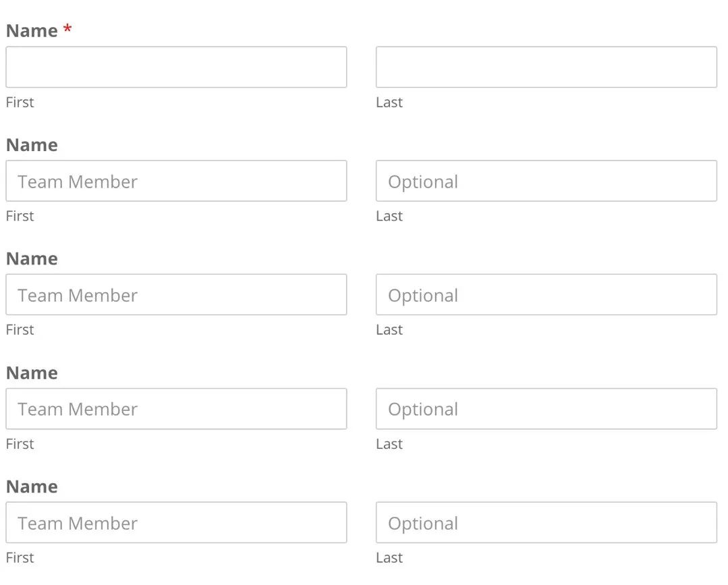Click "Last" sublabel under the empty required field
Image resolution: width=728 pixels, height=585 pixels.
(389, 103)
